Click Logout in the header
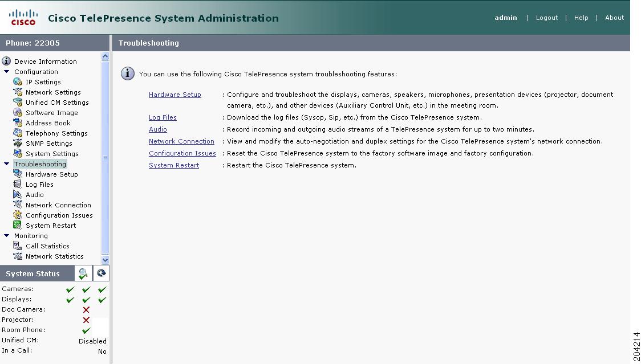The height and width of the screenshot is (364, 641). point(546,18)
